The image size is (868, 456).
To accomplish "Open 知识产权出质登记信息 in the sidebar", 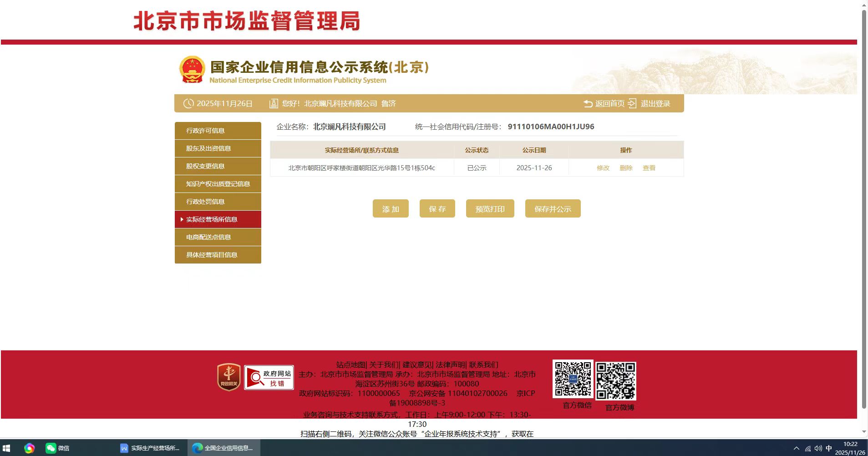I will [x=218, y=184].
